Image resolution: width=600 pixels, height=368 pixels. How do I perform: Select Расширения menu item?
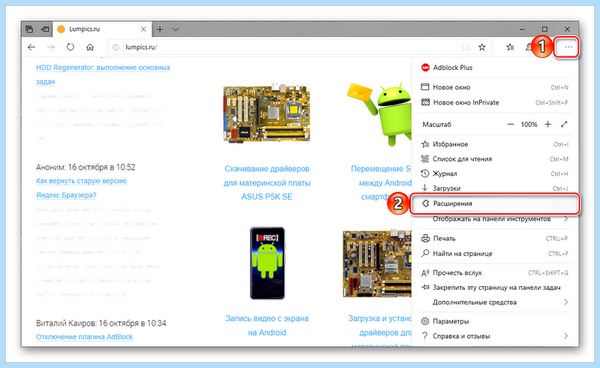(x=495, y=204)
